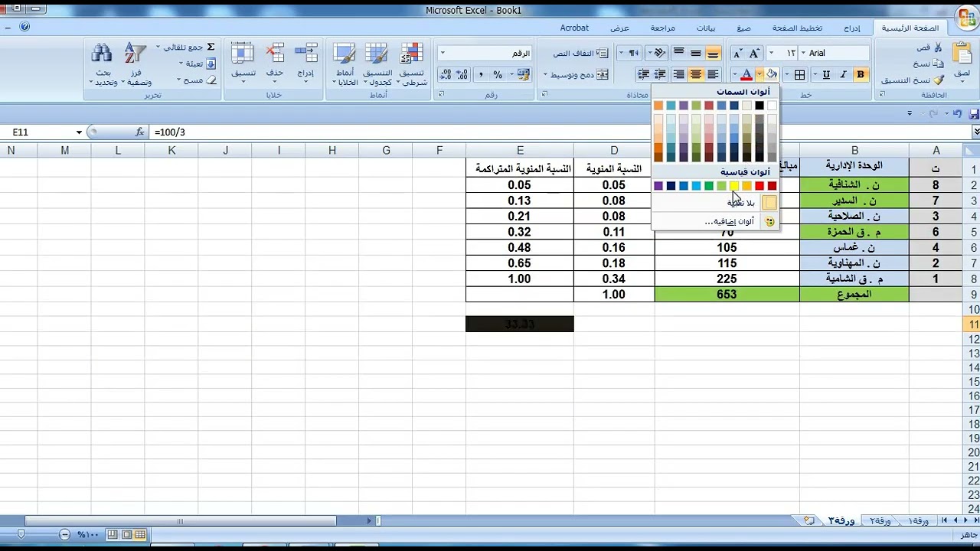Switch to the Review (مراجعة) tab
Screen dimensions: 980x551
[663, 28]
